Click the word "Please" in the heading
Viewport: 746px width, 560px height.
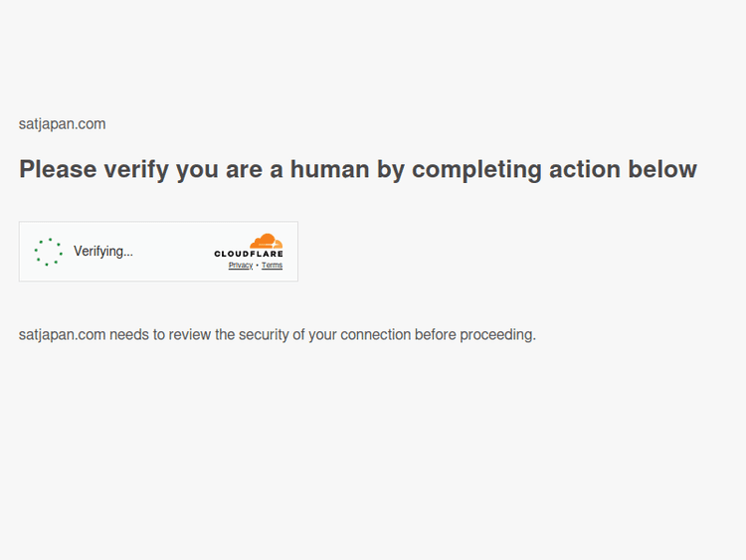pos(58,170)
